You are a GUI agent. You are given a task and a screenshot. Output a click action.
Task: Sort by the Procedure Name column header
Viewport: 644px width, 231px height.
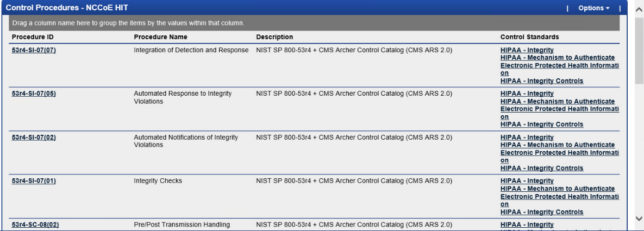pos(160,37)
